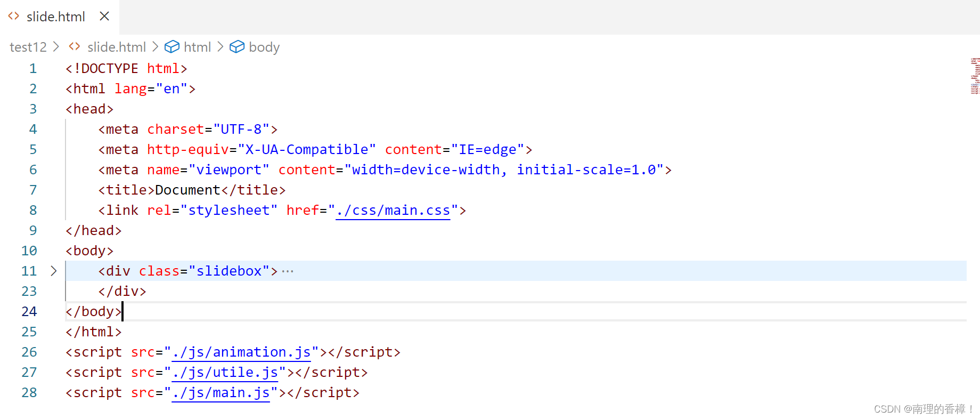Click the script src attribute on line 28

[205, 393]
